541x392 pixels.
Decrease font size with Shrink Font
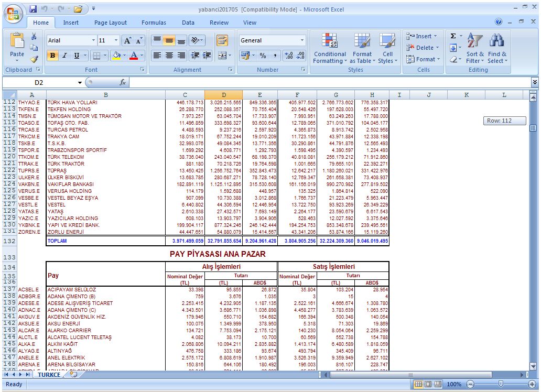click(139, 40)
